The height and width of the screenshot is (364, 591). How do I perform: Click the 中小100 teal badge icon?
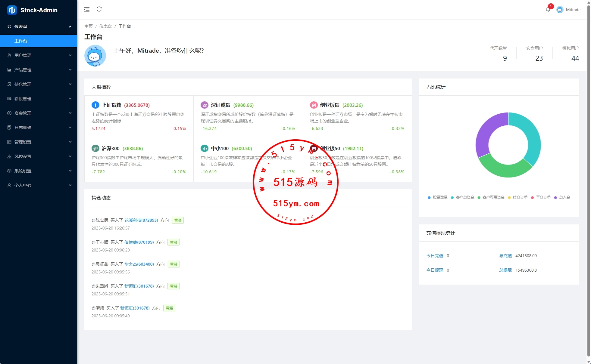(205, 148)
